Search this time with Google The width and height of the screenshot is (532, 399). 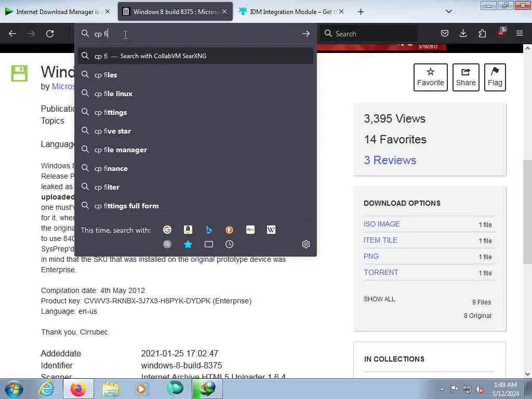[167, 230]
